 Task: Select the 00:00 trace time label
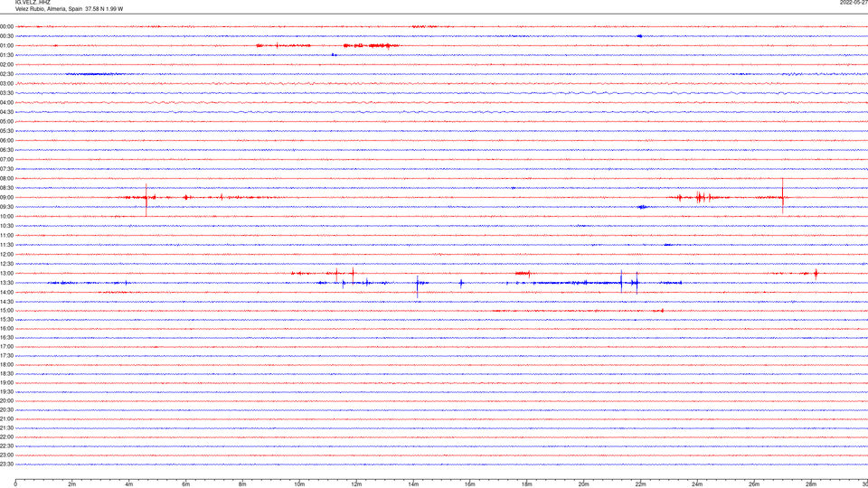pos(6,26)
